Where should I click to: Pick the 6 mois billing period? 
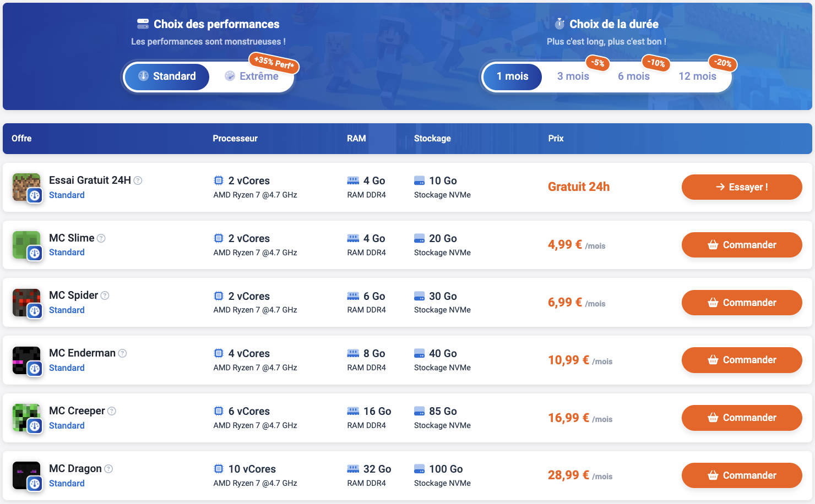click(x=634, y=76)
